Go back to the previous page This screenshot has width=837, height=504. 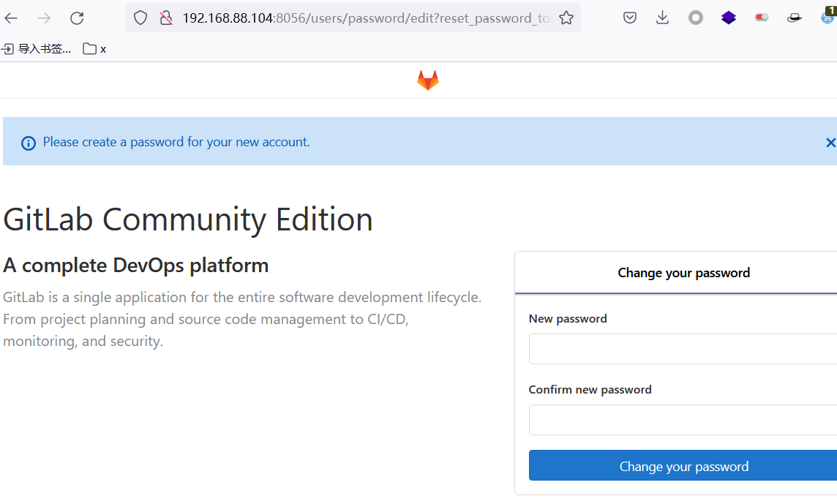tap(12, 18)
